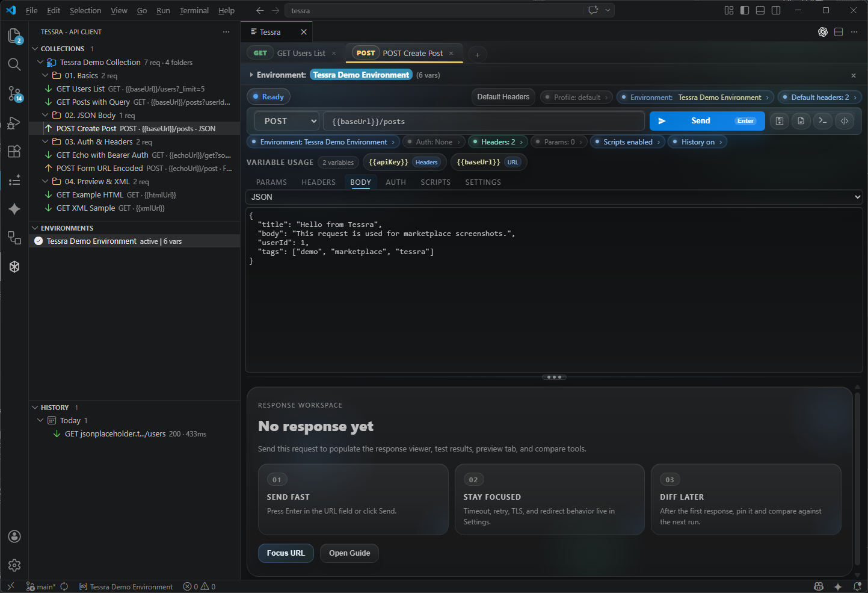Click the document preview icon next to Save

801,120
